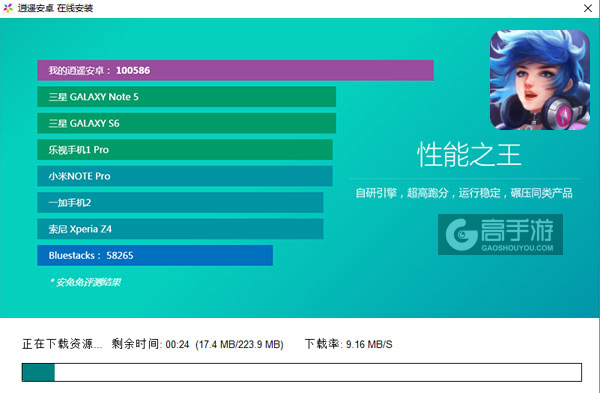
Task: Click the download progress bar
Action: pyautogui.click(x=302, y=372)
